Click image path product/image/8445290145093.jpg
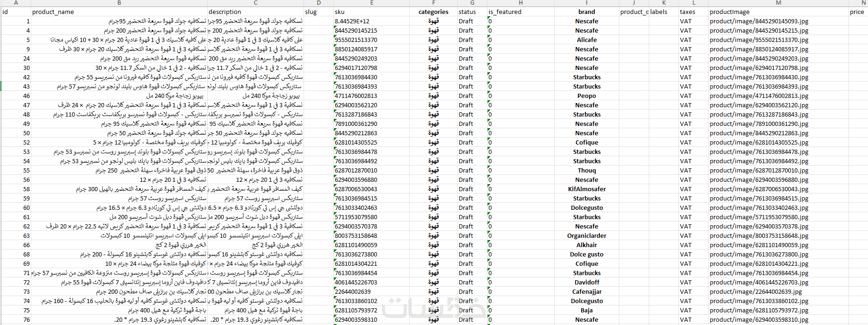The height and width of the screenshot is (325, 868). [x=779, y=21]
